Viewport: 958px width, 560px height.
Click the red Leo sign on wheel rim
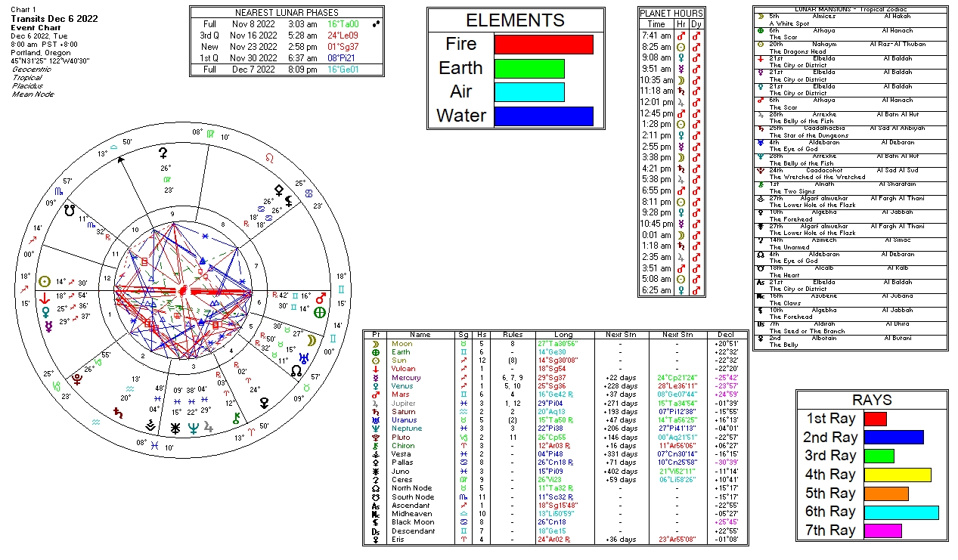click(269, 159)
